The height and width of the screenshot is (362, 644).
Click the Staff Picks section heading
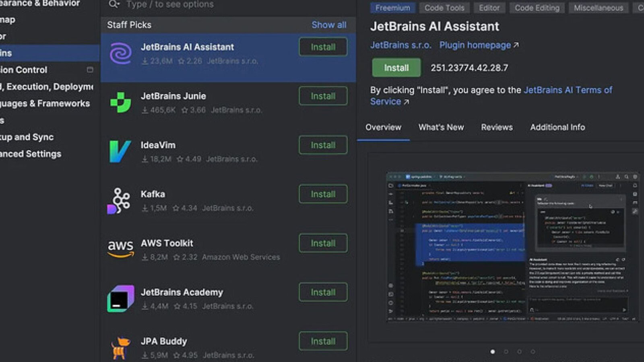pos(129,25)
